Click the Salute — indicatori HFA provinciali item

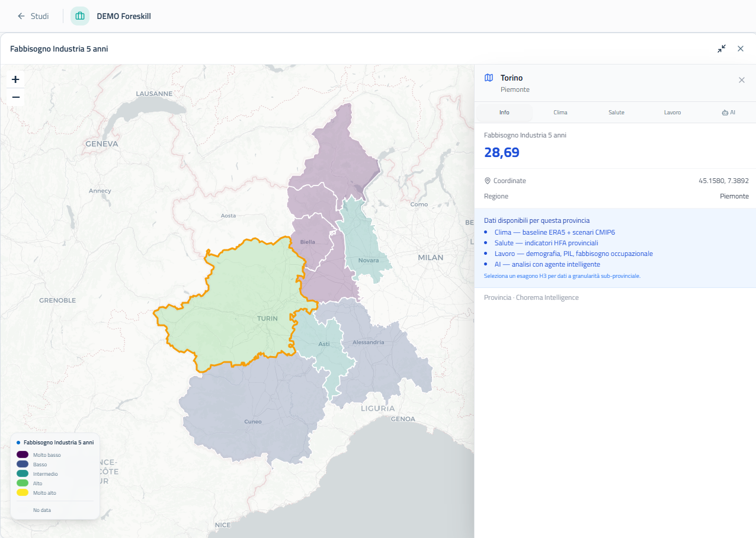point(546,243)
